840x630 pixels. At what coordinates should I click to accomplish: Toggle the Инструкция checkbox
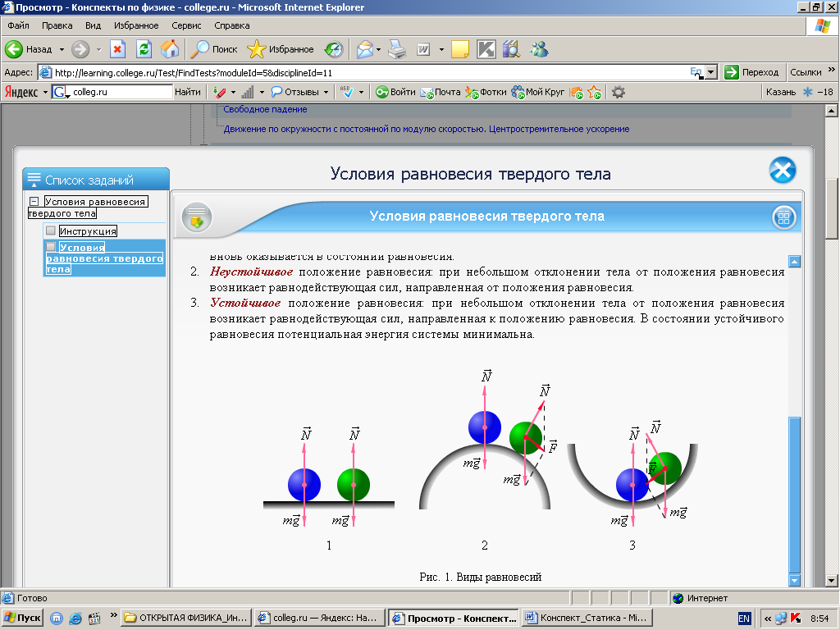tap(51, 231)
